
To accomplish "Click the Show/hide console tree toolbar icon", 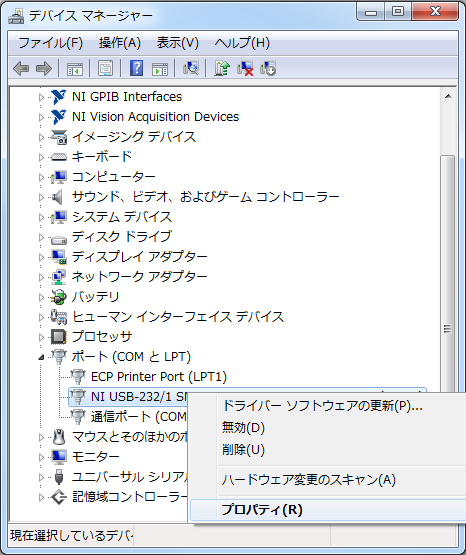I will point(75,69).
